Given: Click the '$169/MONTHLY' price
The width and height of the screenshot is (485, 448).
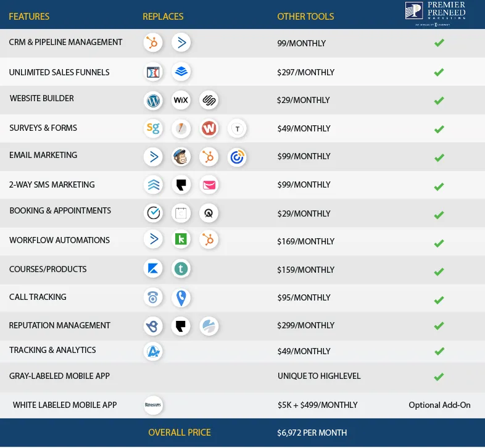Looking at the screenshot, I should coord(306,241).
